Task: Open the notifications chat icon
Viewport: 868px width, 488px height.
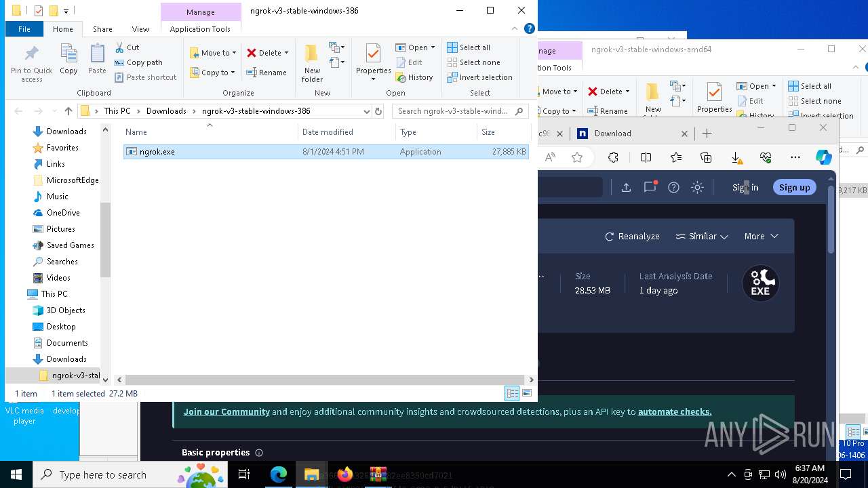Action: (650, 187)
